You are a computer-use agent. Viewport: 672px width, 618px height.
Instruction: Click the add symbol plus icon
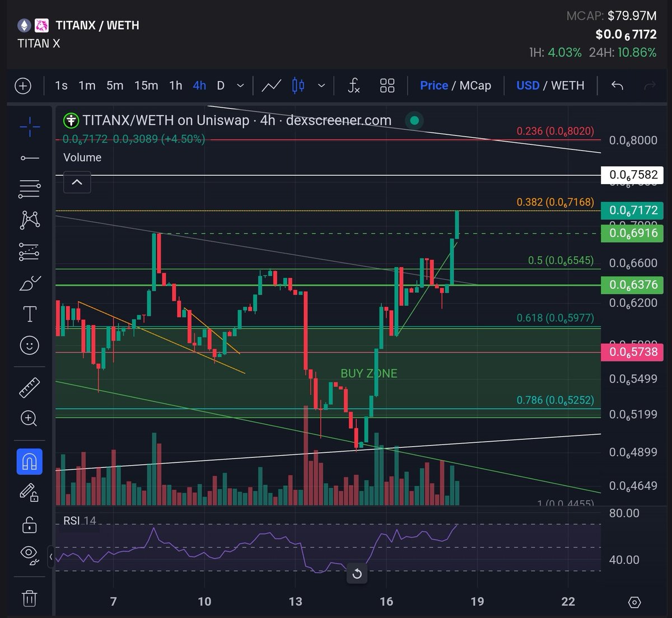[22, 86]
